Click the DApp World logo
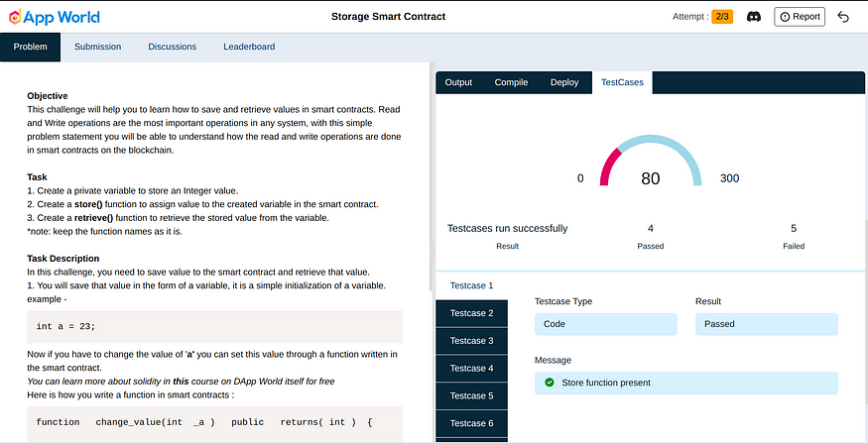The height and width of the screenshot is (443, 868). (x=55, y=17)
